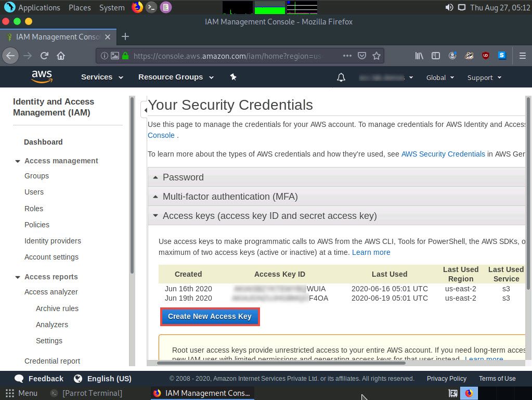Viewport: 532px width, 400px height.
Task: Collapse the IAM sidebar panel arrow
Action: point(144,109)
